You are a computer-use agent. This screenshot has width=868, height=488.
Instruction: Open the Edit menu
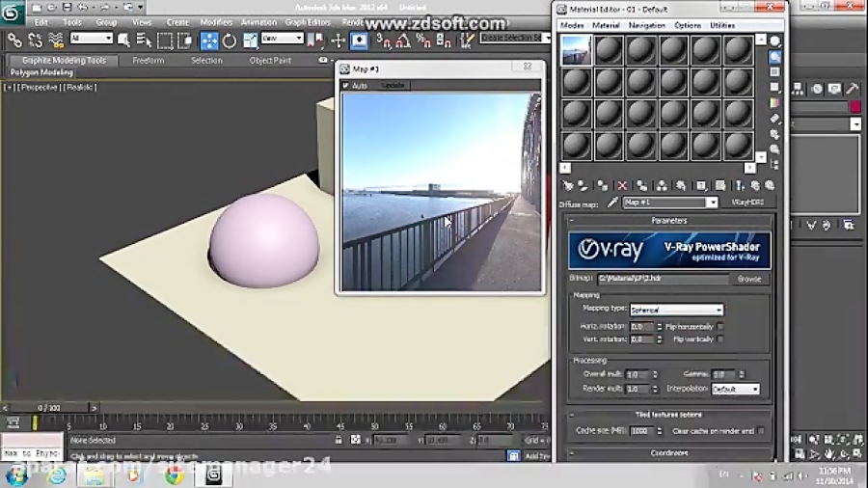coord(41,23)
